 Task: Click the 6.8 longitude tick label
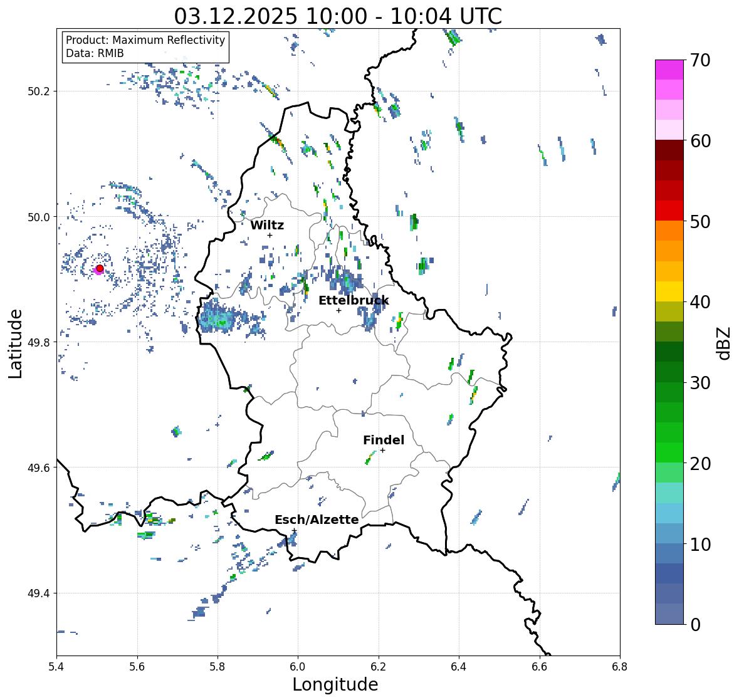tap(620, 666)
